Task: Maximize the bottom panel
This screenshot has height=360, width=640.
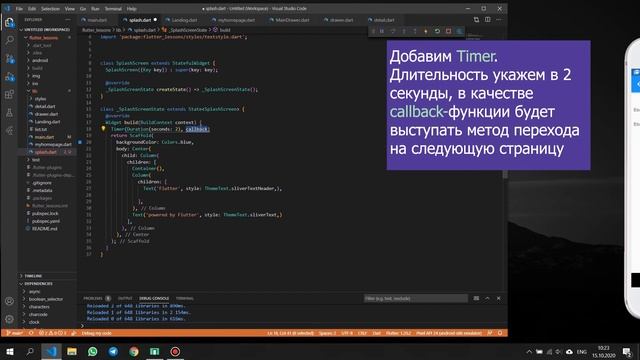Action: tap(487, 298)
